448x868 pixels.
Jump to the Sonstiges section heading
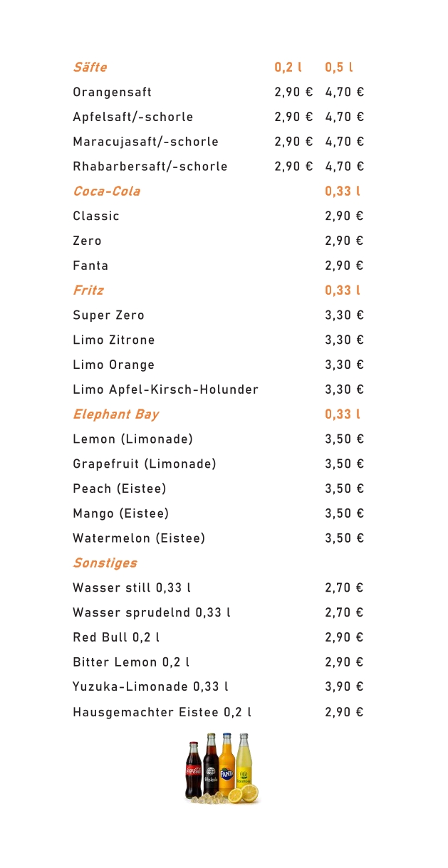coord(105,563)
